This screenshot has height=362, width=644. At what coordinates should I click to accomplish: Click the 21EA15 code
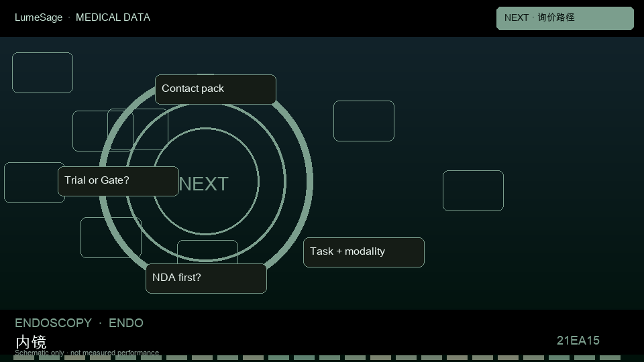[578, 341]
